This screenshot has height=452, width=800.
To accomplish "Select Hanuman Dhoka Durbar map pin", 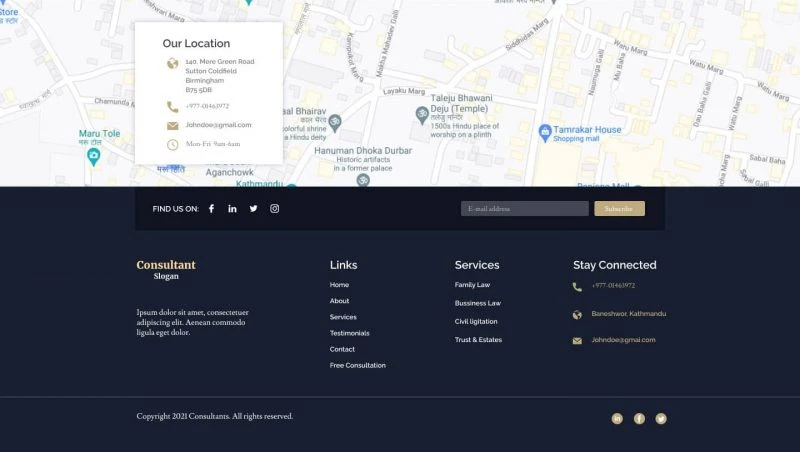I will (x=363, y=181).
